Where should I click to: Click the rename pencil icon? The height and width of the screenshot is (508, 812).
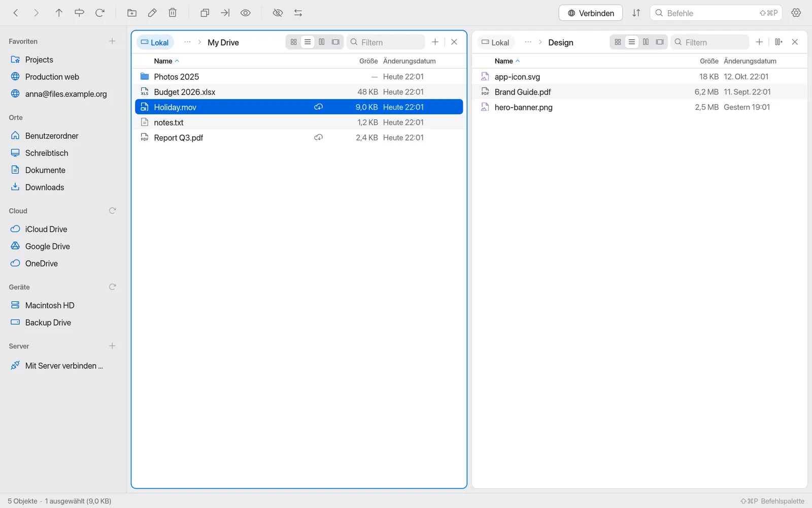click(x=152, y=13)
